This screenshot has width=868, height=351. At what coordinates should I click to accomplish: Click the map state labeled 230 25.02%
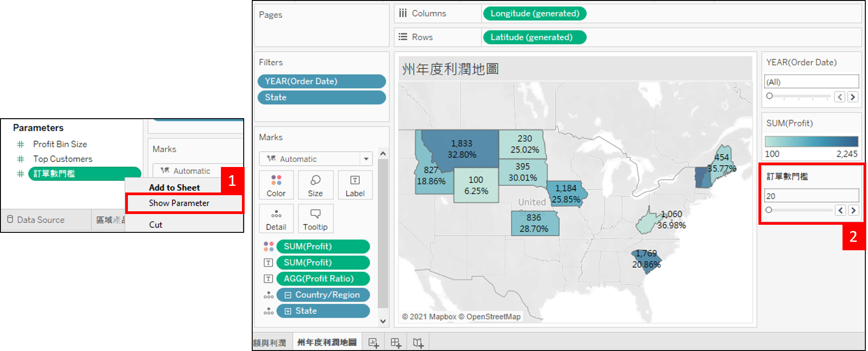[522, 144]
